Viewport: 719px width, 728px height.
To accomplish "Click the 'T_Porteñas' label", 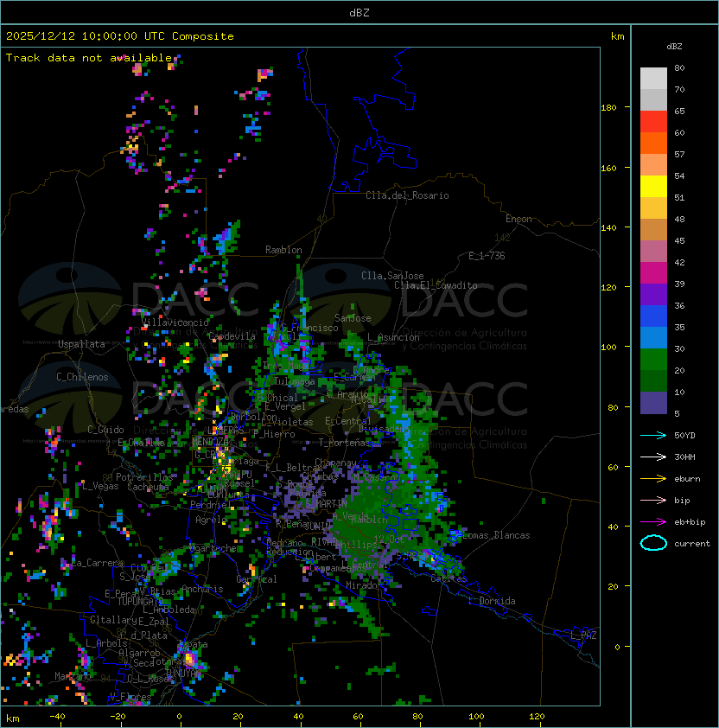I will click(345, 443).
